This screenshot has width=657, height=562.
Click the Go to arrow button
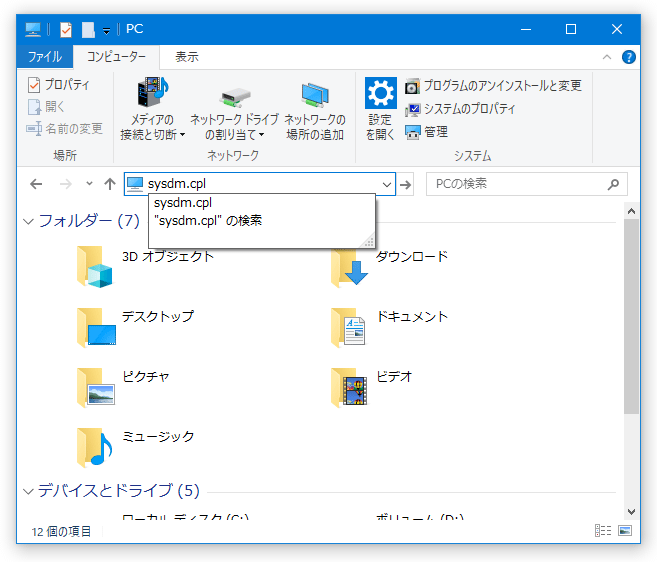tap(406, 184)
